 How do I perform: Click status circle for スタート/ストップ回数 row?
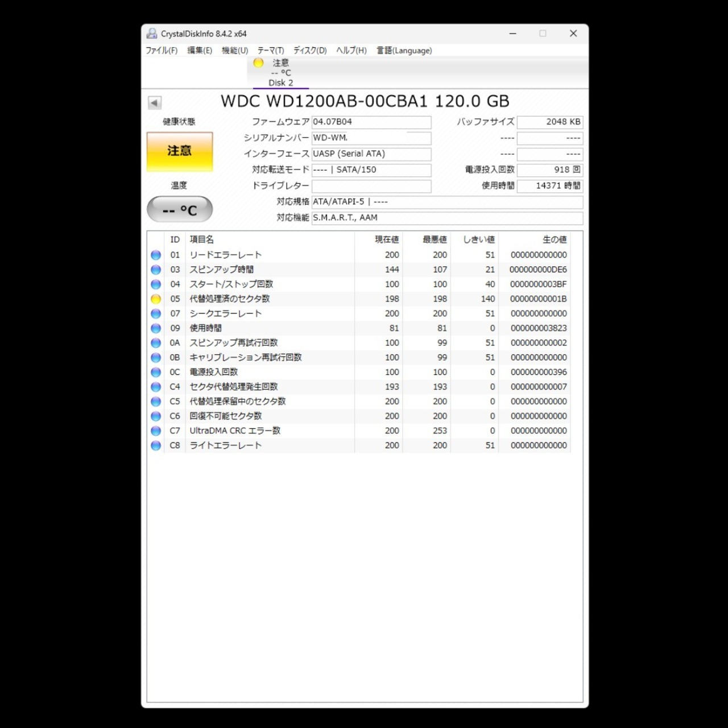point(156,284)
